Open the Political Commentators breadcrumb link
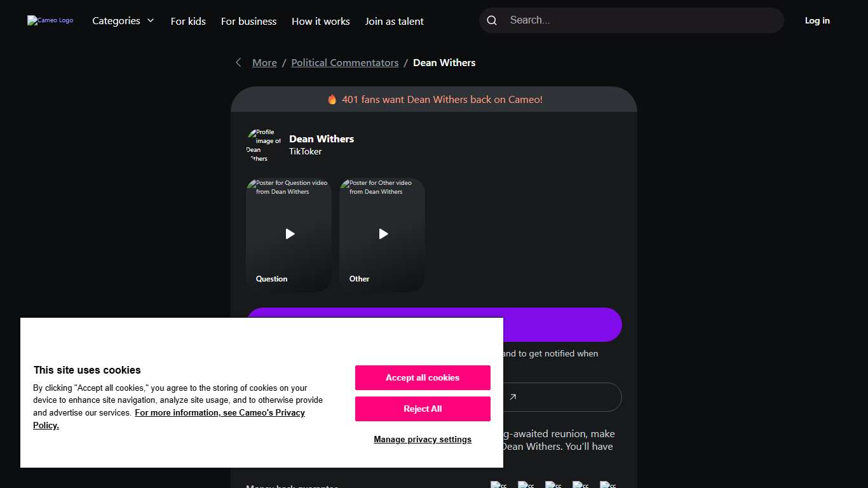 (x=344, y=63)
